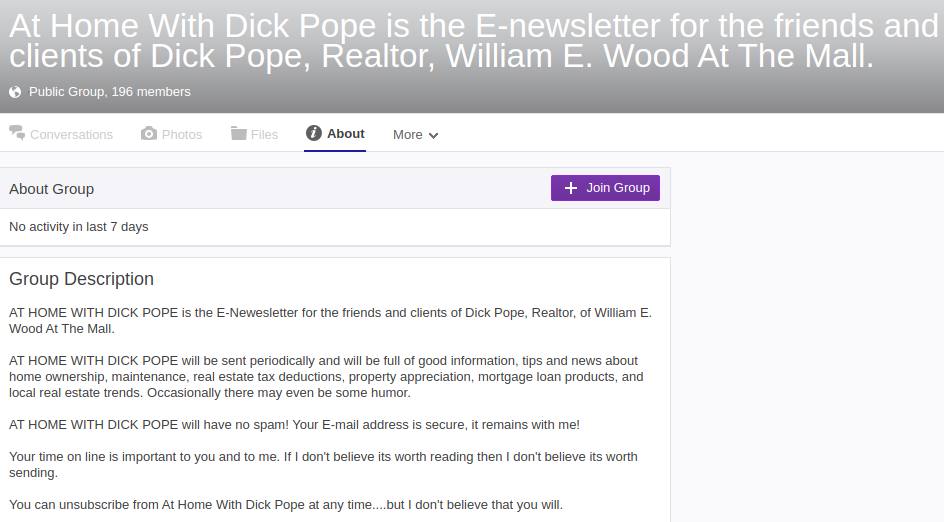Open the Photos tab
This screenshot has height=522, width=944.
[182, 134]
